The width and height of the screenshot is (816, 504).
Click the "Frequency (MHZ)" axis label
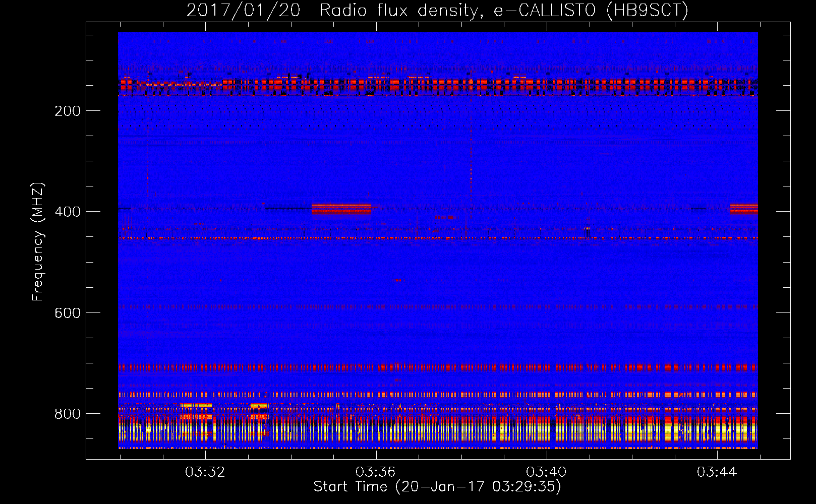click(x=38, y=241)
